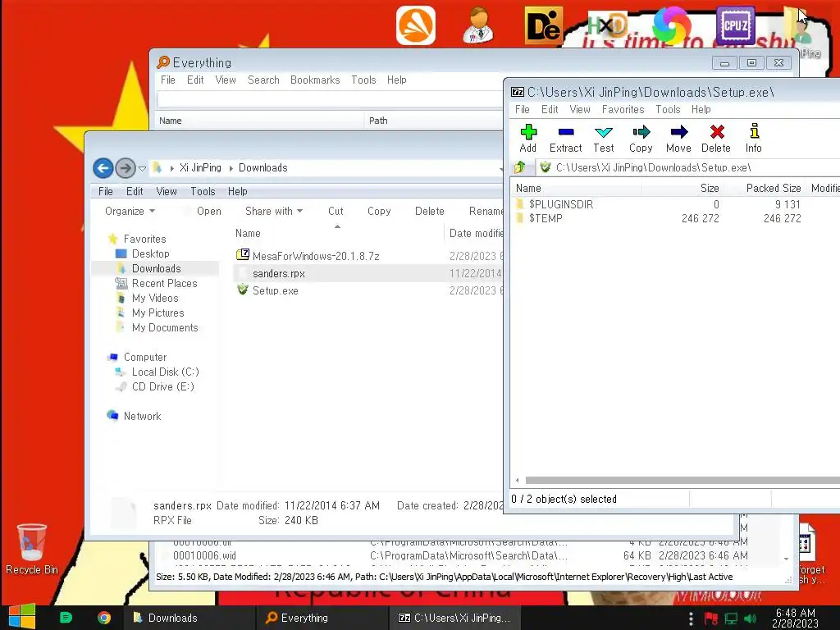Viewport: 840px width, 630px height.
Task: Open the View menu in Explorer
Action: pos(167,191)
